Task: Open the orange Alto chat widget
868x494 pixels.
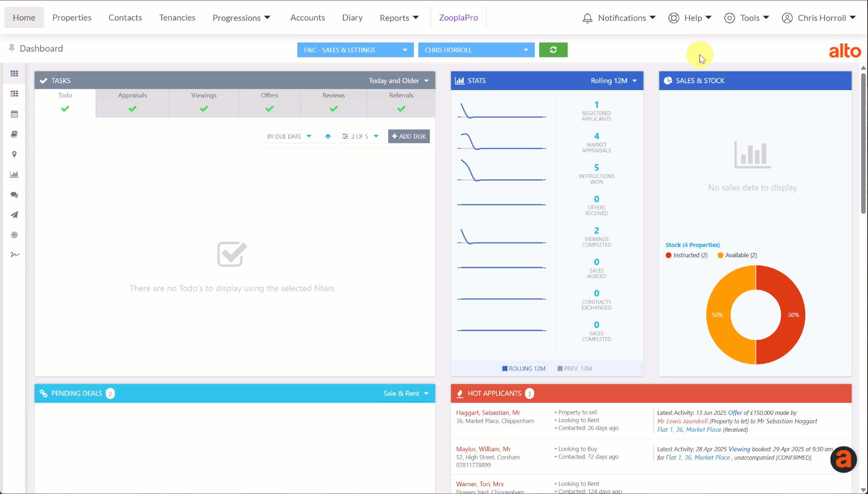Action: click(843, 459)
